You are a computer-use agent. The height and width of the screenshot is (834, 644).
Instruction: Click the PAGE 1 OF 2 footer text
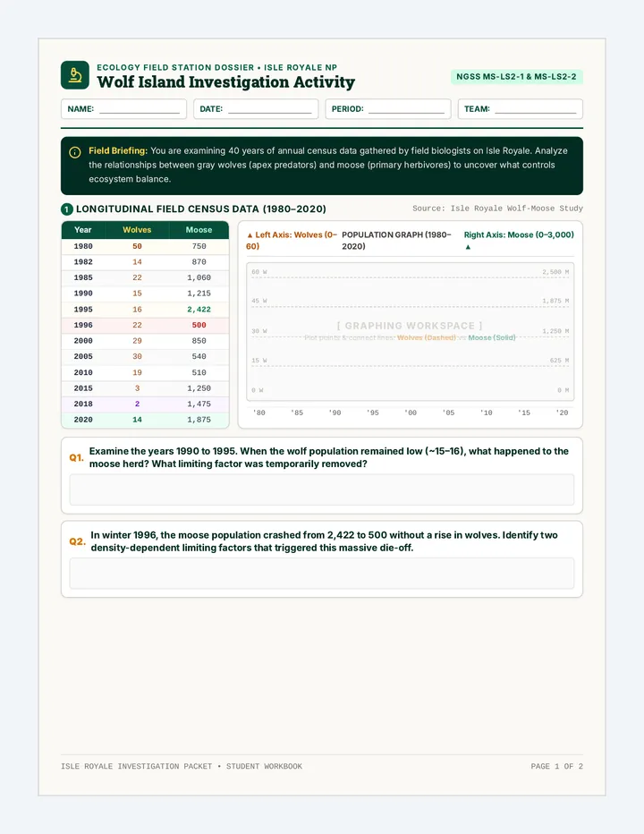click(556, 767)
